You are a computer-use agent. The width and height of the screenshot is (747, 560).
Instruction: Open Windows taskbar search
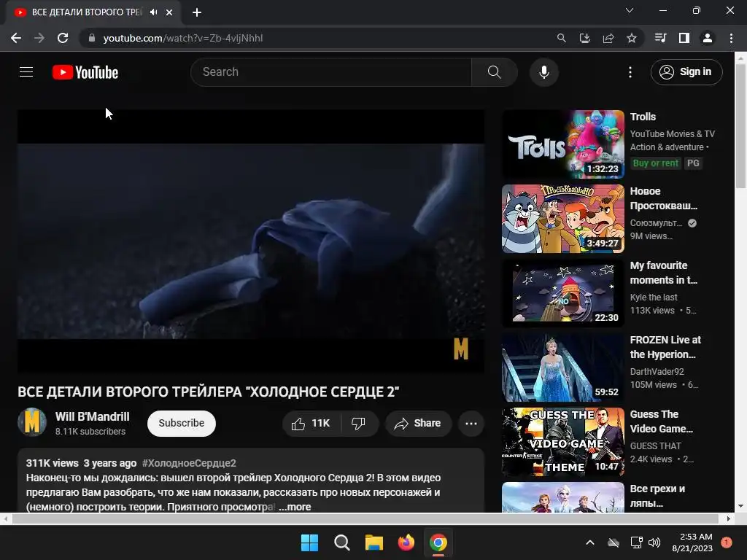pos(341,542)
